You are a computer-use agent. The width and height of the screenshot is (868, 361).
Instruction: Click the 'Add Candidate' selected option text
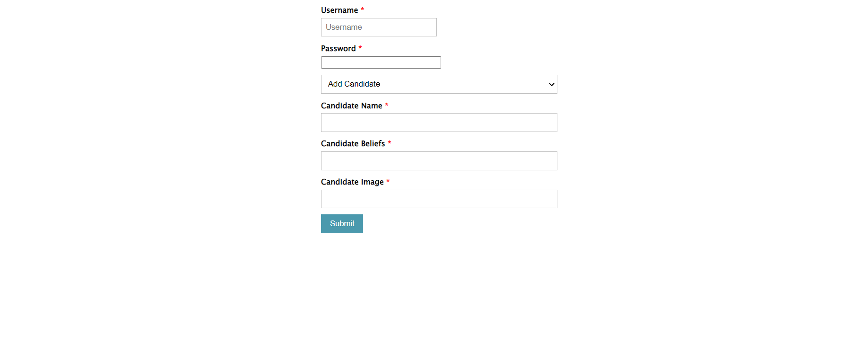[x=354, y=84]
